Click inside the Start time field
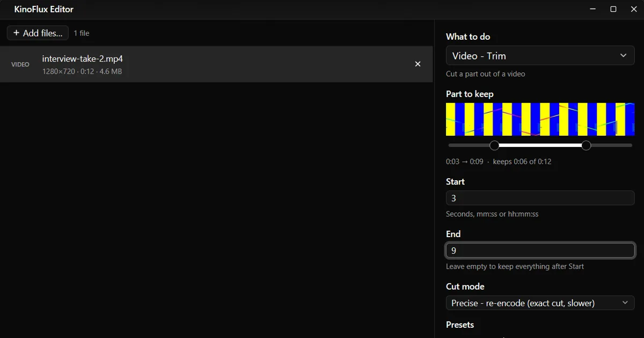644x338 pixels. coord(540,198)
